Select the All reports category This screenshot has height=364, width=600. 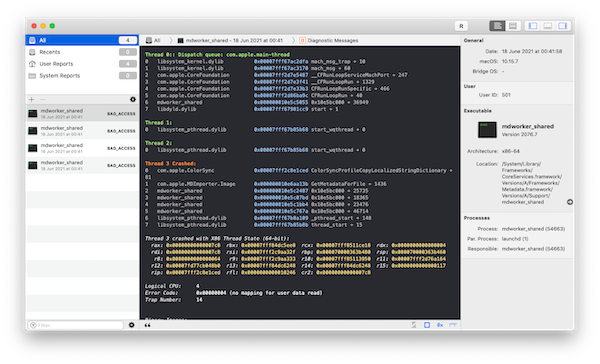click(82, 40)
